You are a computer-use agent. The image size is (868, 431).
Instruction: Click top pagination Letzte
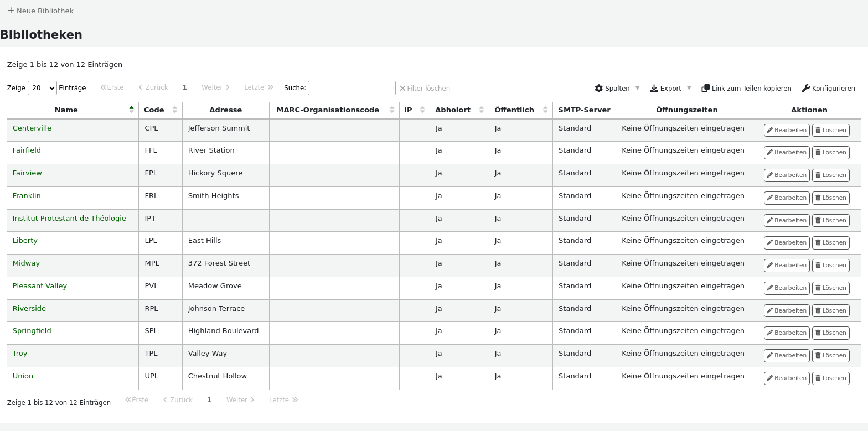tap(259, 87)
